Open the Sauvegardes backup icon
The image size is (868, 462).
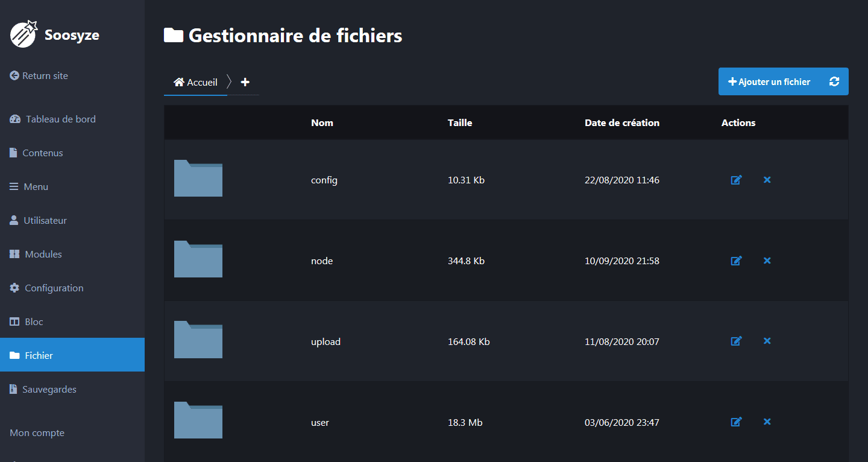pyautogui.click(x=13, y=389)
